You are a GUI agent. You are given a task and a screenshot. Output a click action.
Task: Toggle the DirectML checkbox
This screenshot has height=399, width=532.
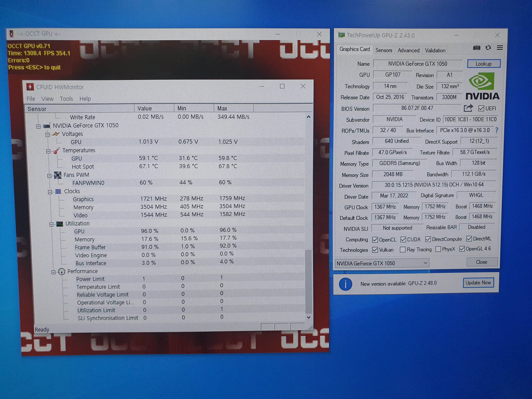point(469,239)
